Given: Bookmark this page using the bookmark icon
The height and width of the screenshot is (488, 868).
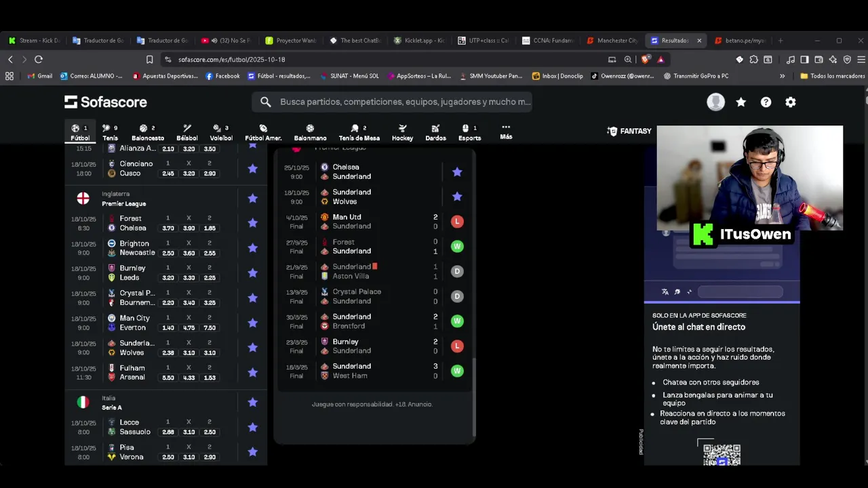Looking at the screenshot, I should click(150, 60).
